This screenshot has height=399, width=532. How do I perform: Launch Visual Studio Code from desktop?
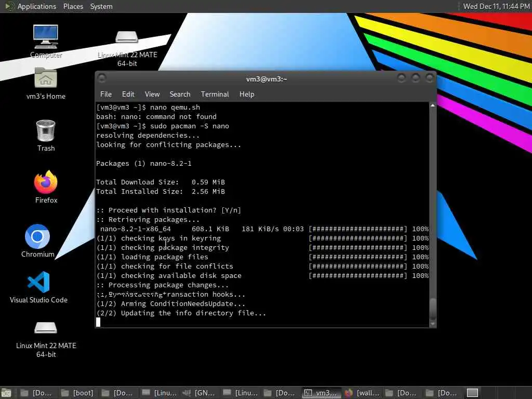pos(38,287)
